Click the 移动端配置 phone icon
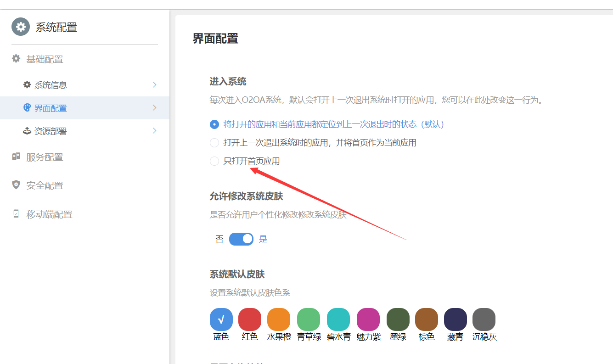Screen dimensions: 613x364 16,214
